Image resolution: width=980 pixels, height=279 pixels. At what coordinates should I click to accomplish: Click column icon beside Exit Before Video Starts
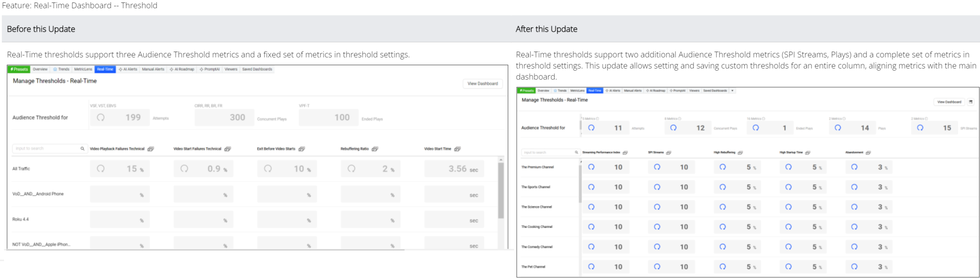(x=302, y=149)
